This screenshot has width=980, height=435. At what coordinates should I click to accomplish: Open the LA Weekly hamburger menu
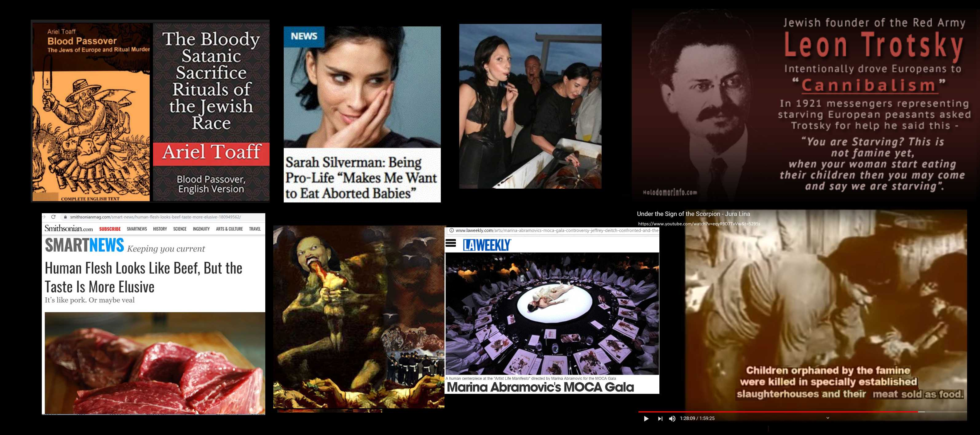pyautogui.click(x=451, y=243)
